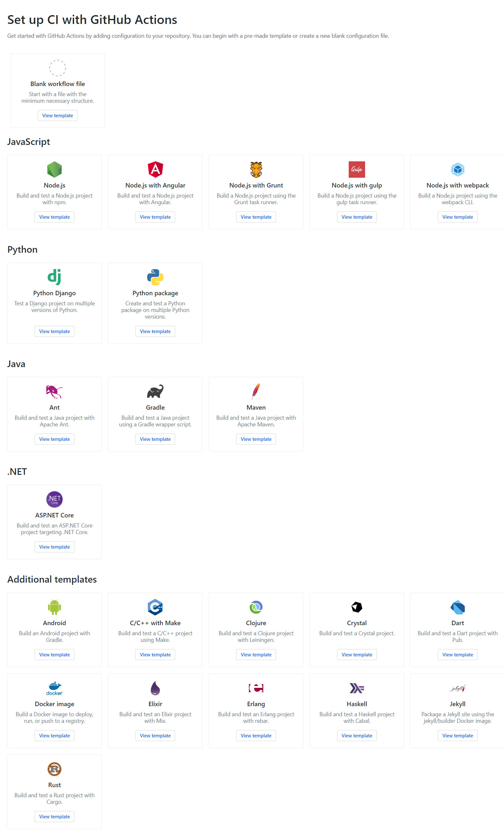Screen dimensions: 504x835
Task: View template for Haskell
Action: [357, 736]
